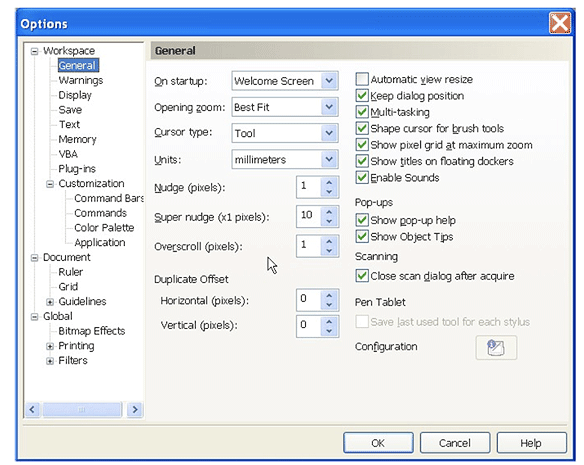The height and width of the screenshot is (465, 584).
Task: Select Display in the Workspace tree
Action: tap(75, 95)
